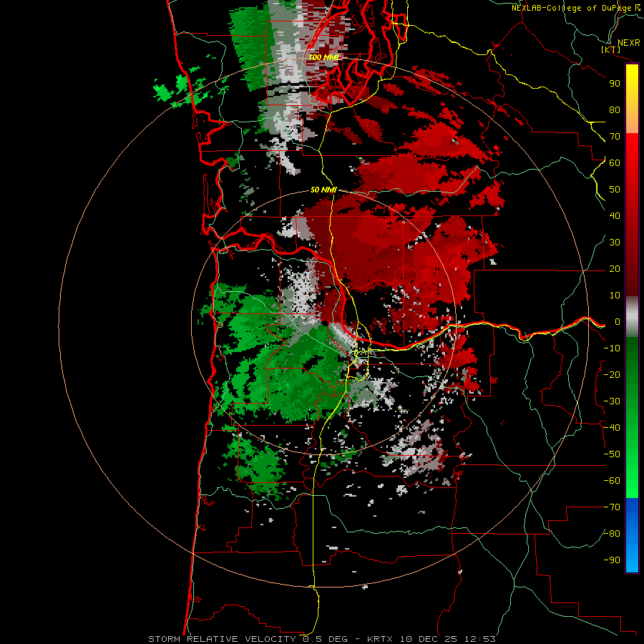Click the STORM RELATIVE VELOCITY caption text

[222, 639]
